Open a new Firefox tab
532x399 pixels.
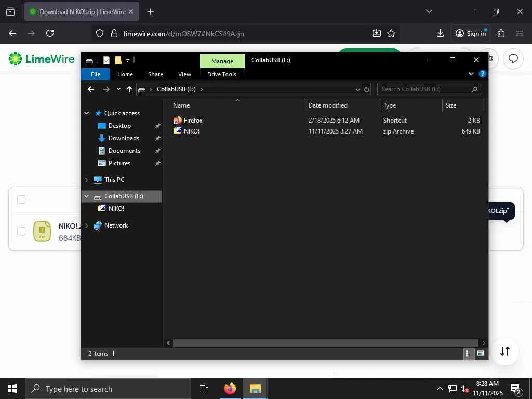(x=150, y=12)
